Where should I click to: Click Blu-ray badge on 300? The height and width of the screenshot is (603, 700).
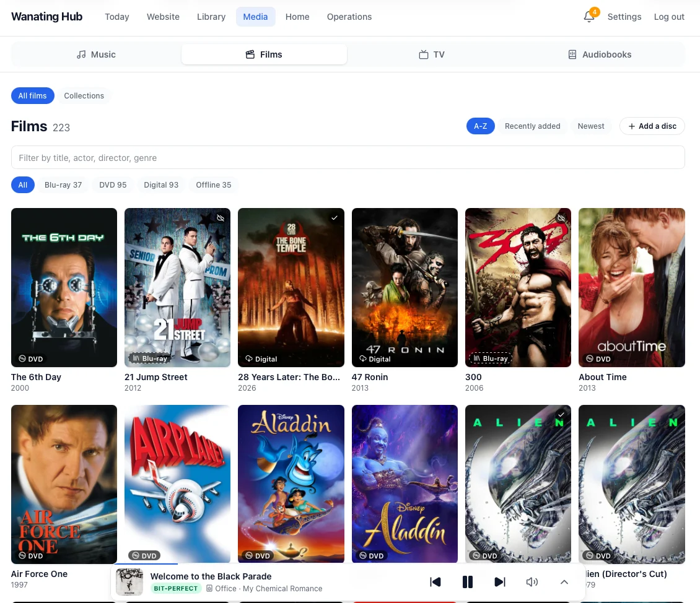491,358
